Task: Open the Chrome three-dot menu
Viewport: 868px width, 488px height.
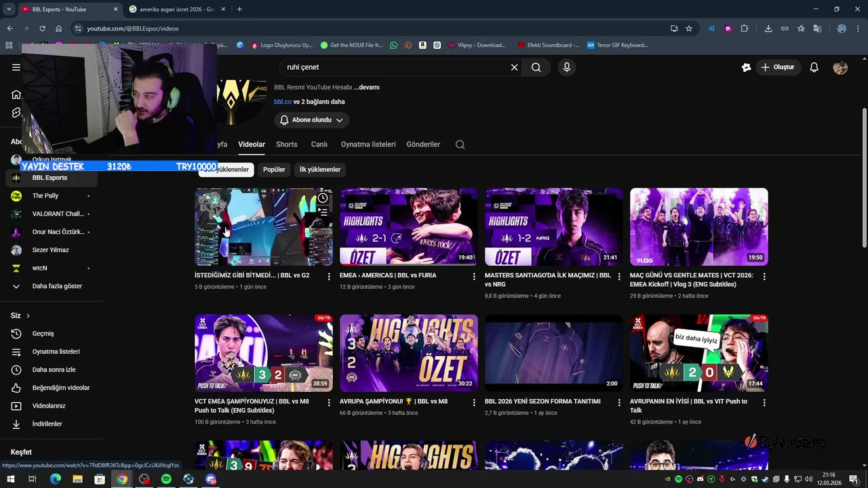Action: pos(858,28)
